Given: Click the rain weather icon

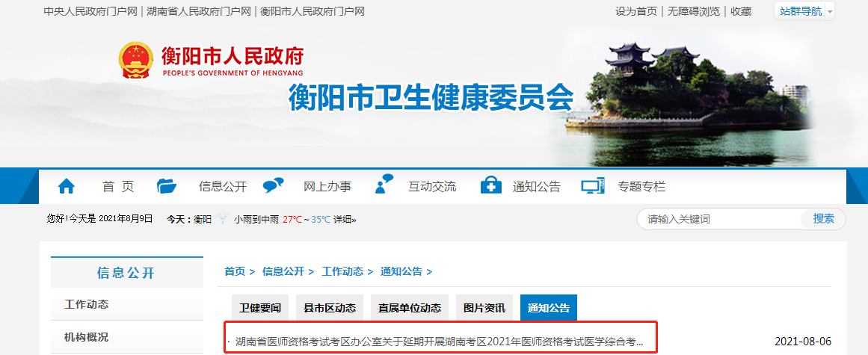Looking at the screenshot, I should 223,219.
